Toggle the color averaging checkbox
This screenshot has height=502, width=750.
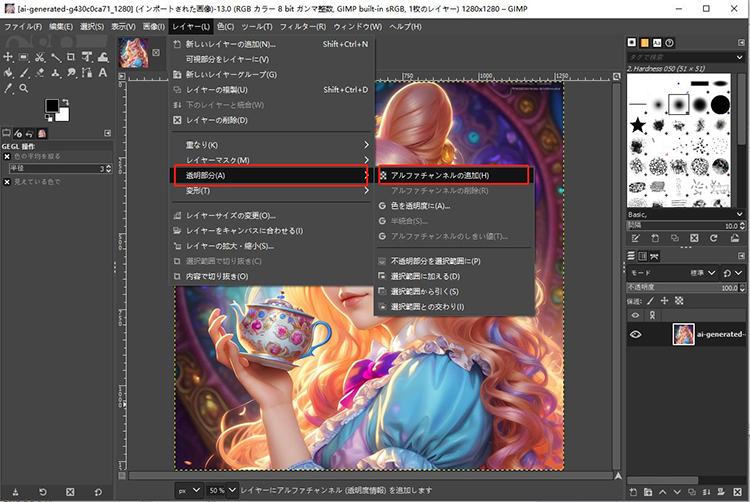(x=7, y=156)
